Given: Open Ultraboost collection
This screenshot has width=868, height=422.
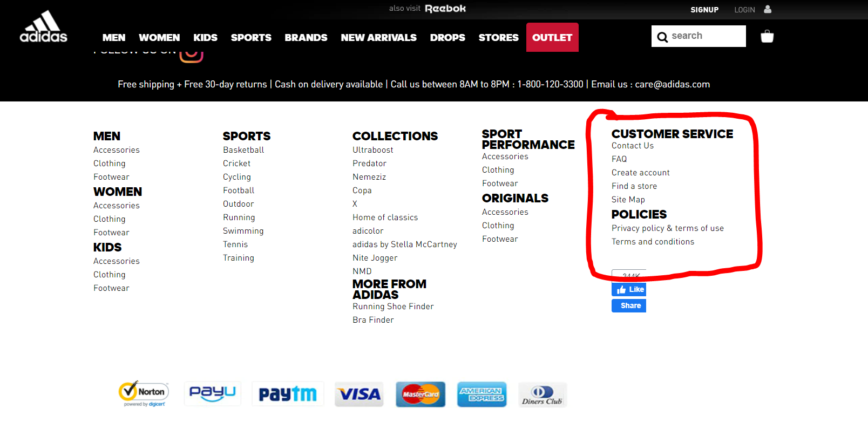Looking at the screenshot, I should pyautogui.click(x=373, y=150).
